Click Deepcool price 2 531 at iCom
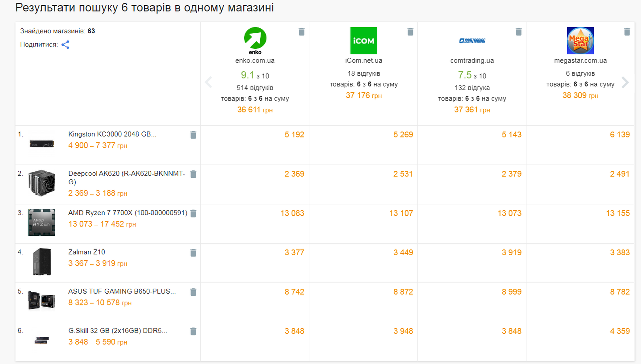Image resolution: width=641 pixels, height=364 pixels. pos(403,174)
